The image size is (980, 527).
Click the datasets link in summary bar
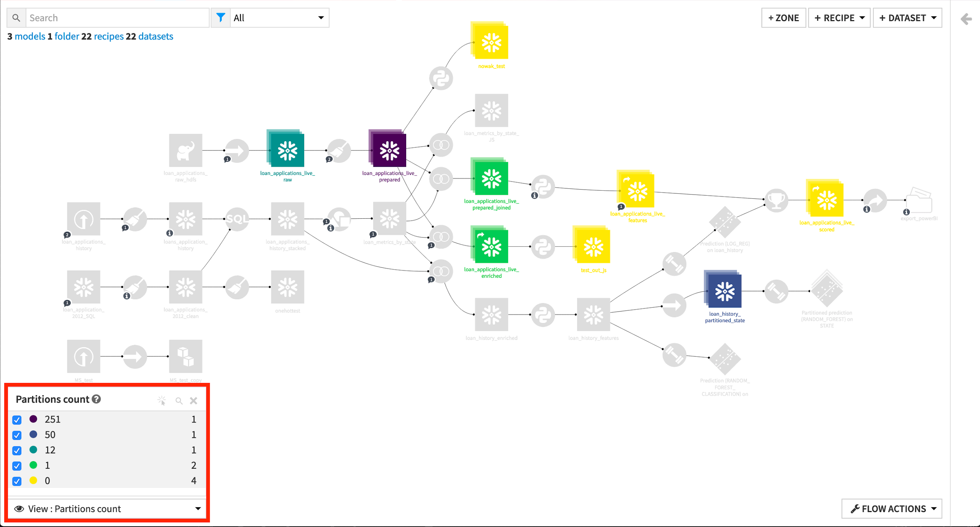click(x=156, y=36)
